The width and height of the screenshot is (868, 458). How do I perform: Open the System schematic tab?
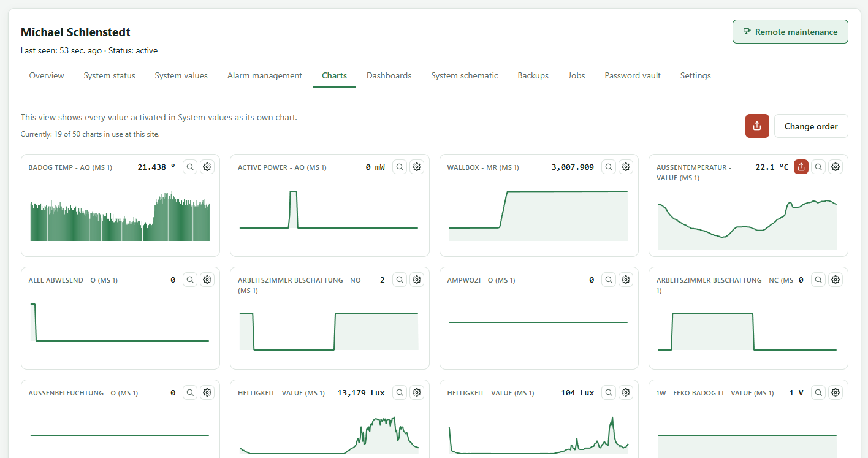465,75
